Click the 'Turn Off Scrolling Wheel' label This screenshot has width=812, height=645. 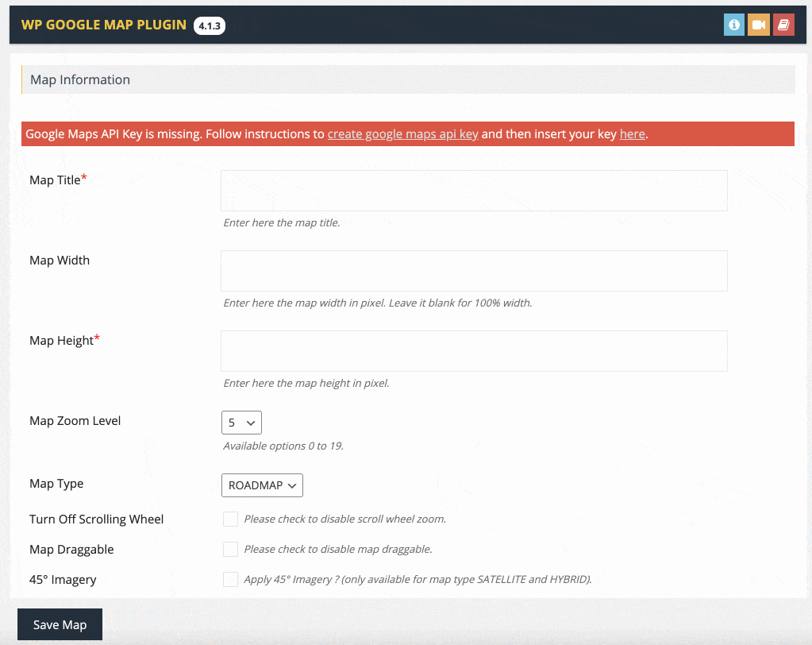(96, 519)
